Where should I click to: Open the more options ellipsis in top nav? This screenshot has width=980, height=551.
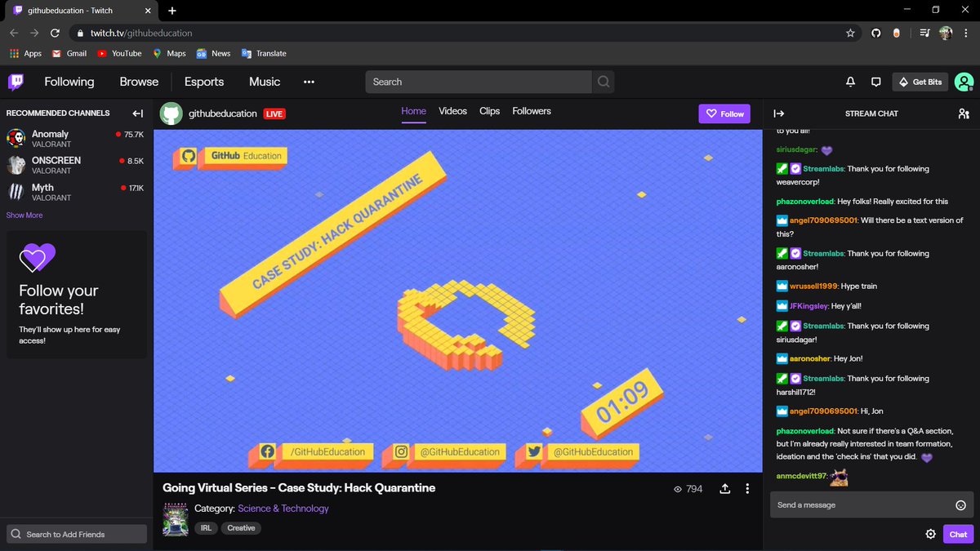(309, 82)
